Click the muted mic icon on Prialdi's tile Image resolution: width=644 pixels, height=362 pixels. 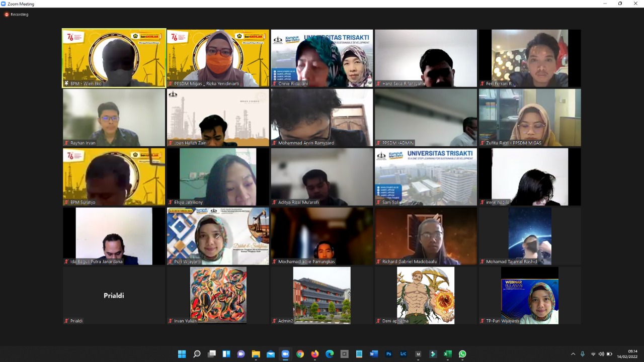(x=66, y=321)
